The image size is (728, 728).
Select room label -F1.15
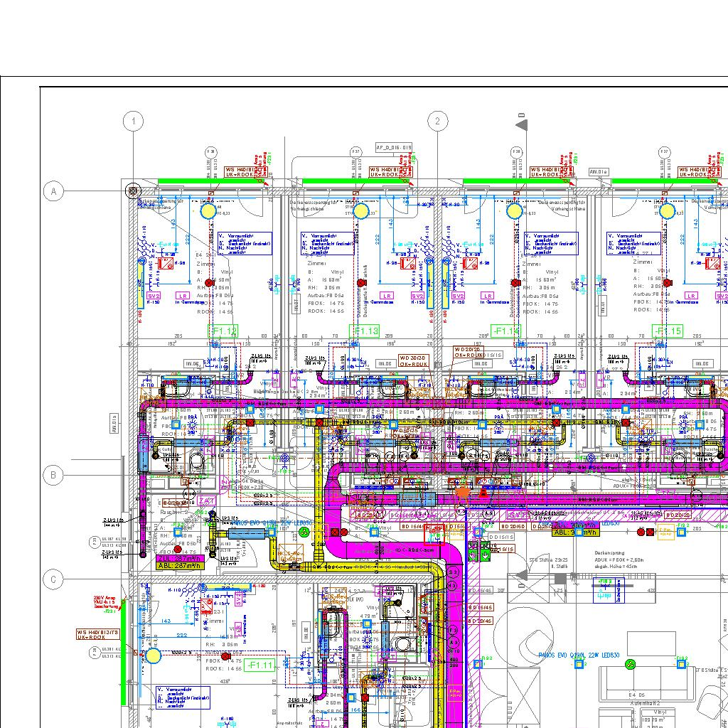click(x=669, y=331)
